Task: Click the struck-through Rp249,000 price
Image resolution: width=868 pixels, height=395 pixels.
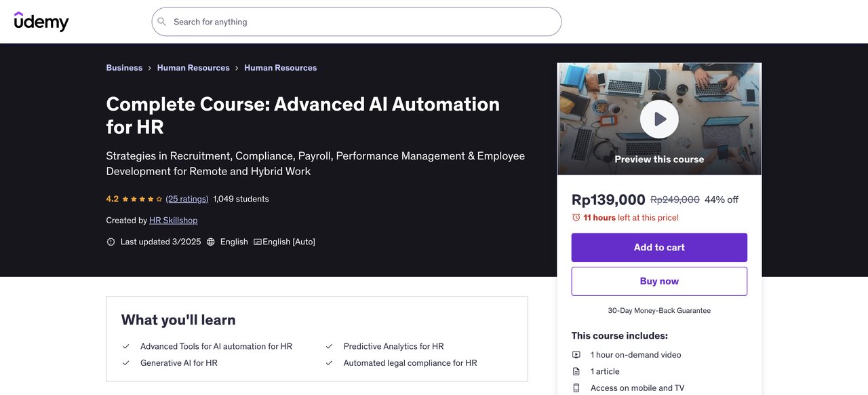Action: click(675, 200)
